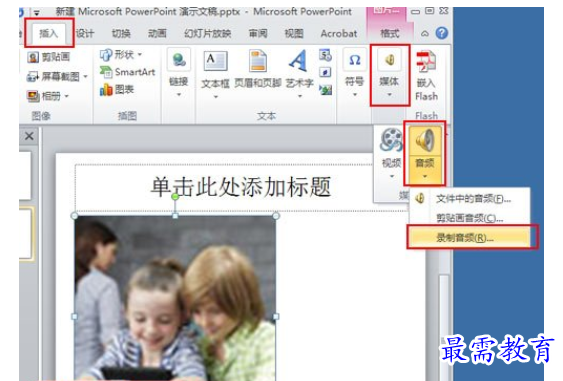Click the 链接 globe icon
The image size is (563, 381).
tap(179, 60)
